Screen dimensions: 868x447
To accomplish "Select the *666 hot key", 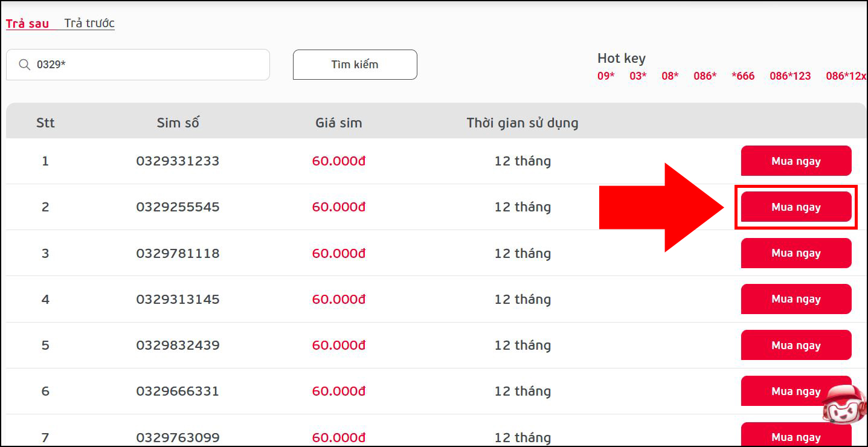I will point(743,76).
